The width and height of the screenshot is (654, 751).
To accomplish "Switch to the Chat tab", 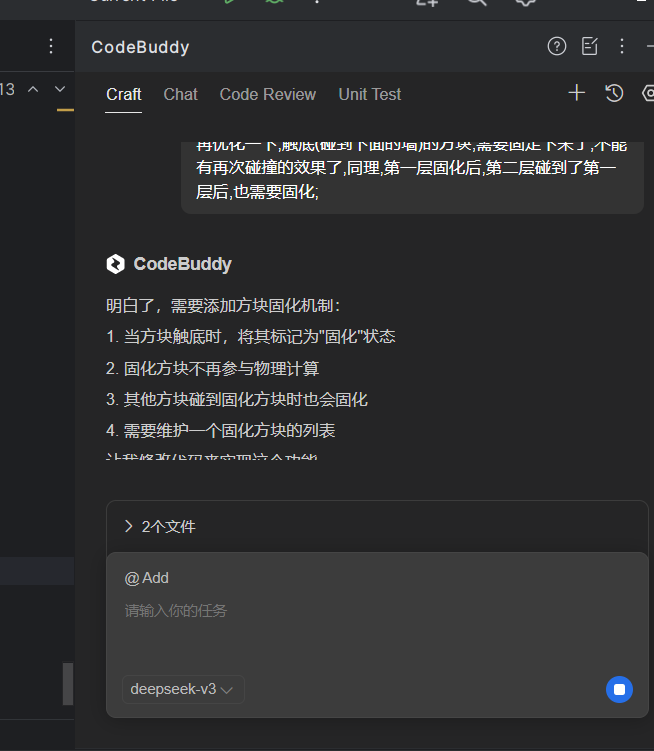I will click(x=181, y=94).
